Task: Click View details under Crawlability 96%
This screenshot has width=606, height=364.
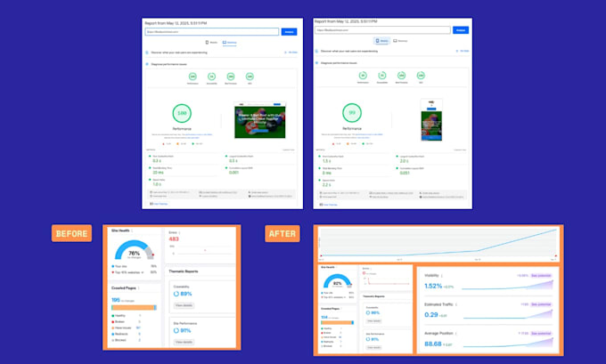Action: pyautogui.click(x=373, y=320)
